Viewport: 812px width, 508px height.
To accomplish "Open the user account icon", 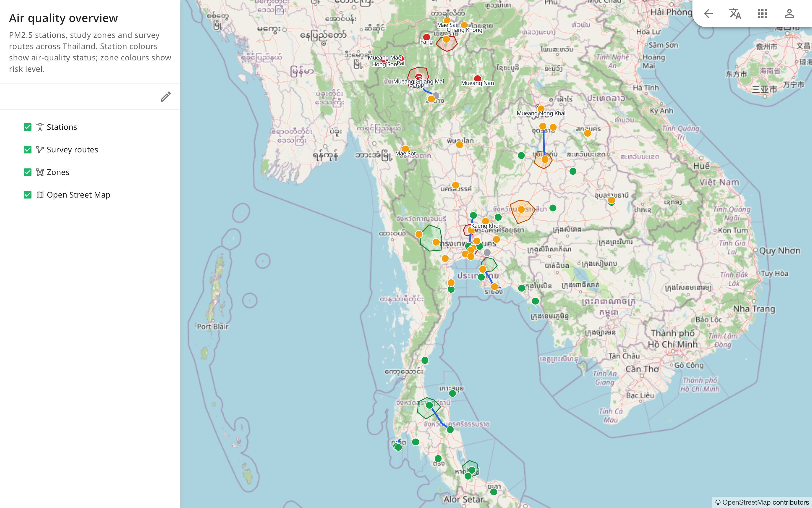I will click(789, 14).
